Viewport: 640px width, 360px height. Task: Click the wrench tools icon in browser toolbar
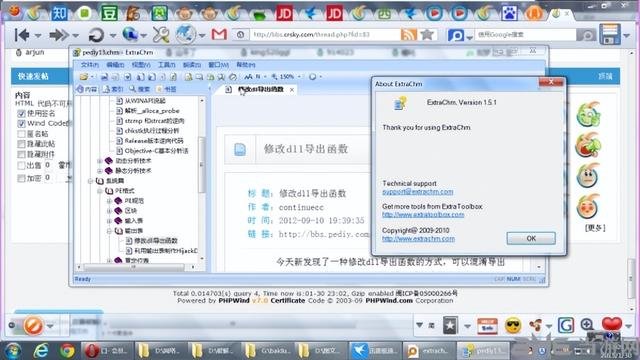coord(161,35)
